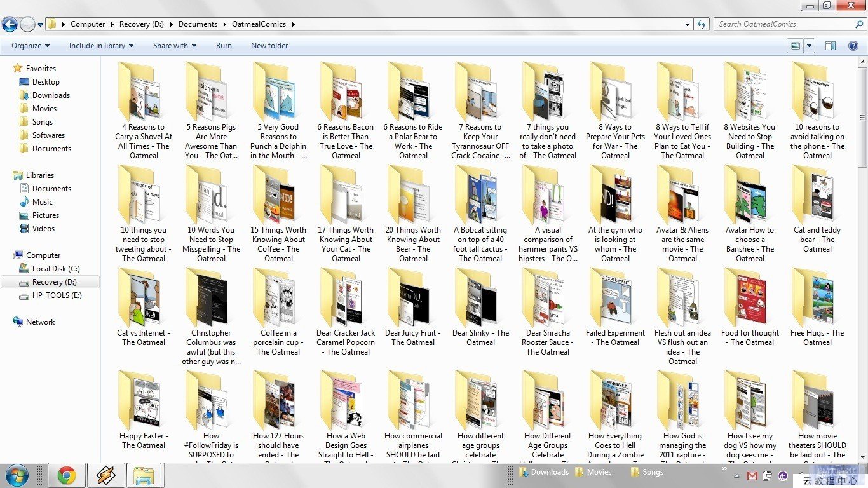Open Google Chrome from the taskbar

pyautogui.click(x=67, y=475)
